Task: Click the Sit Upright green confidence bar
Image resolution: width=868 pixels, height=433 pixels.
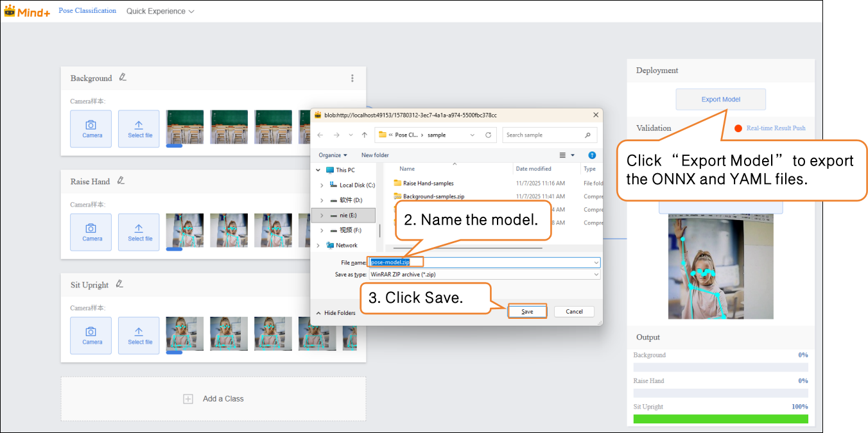Action: [720, 419]
